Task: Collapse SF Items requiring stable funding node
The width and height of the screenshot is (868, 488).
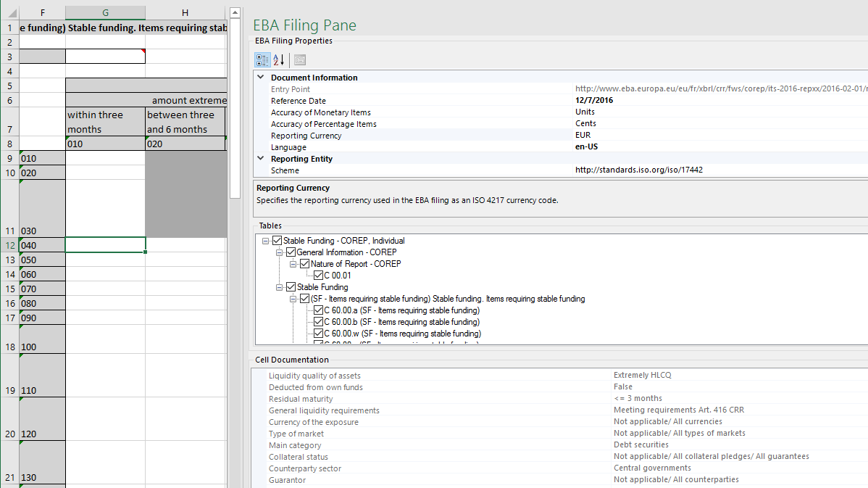Action: coord(293,299)
